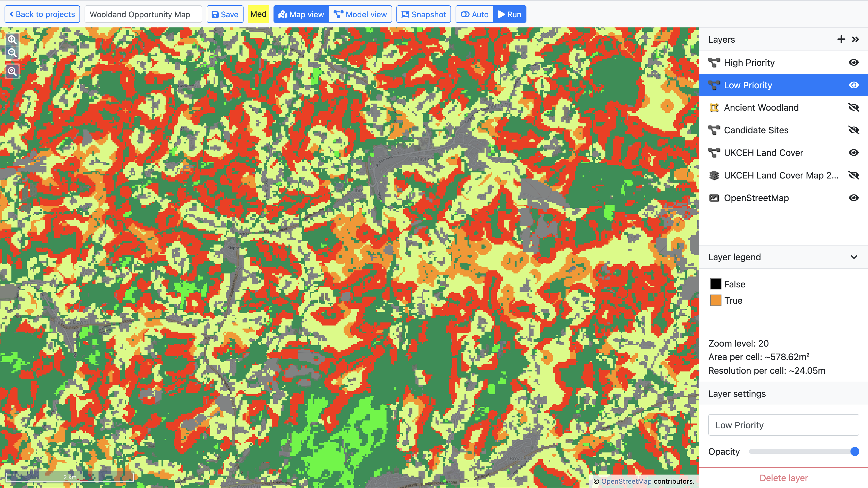
Task: Click the zoom to extent magnifier icon
Action: coord(12,71)
